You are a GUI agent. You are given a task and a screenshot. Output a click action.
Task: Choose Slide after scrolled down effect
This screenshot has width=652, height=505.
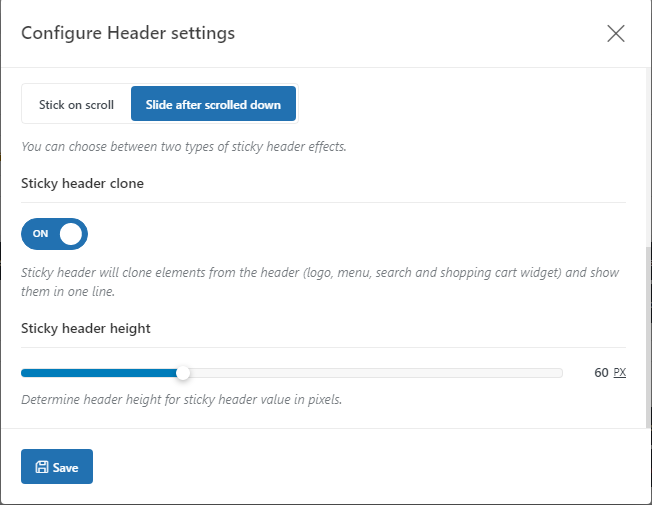point(213,104)
